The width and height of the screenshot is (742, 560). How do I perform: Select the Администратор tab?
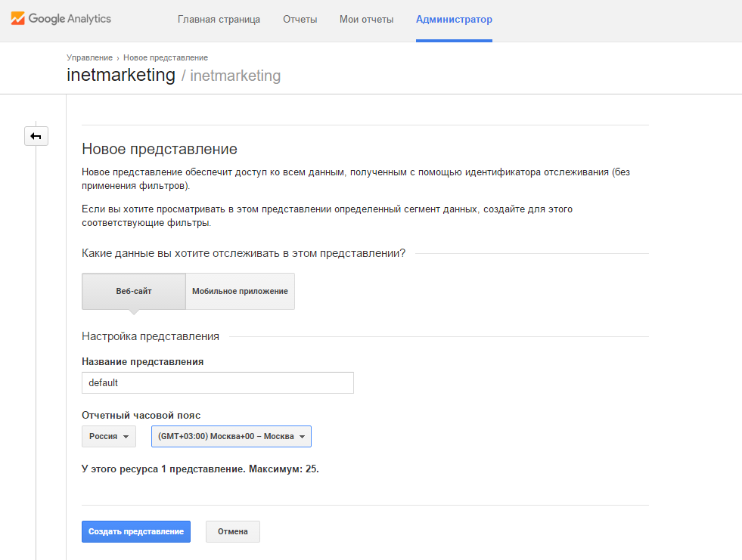[454, 20]
